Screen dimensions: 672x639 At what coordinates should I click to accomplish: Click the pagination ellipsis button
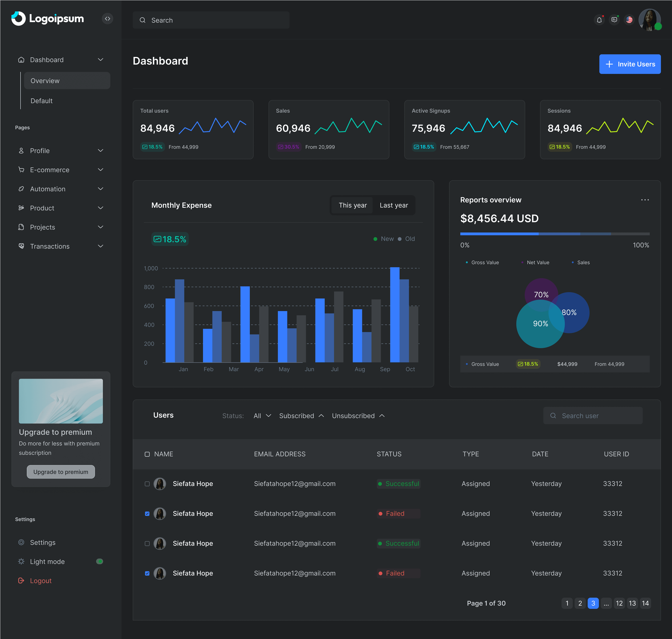click(x=606, y=603)
